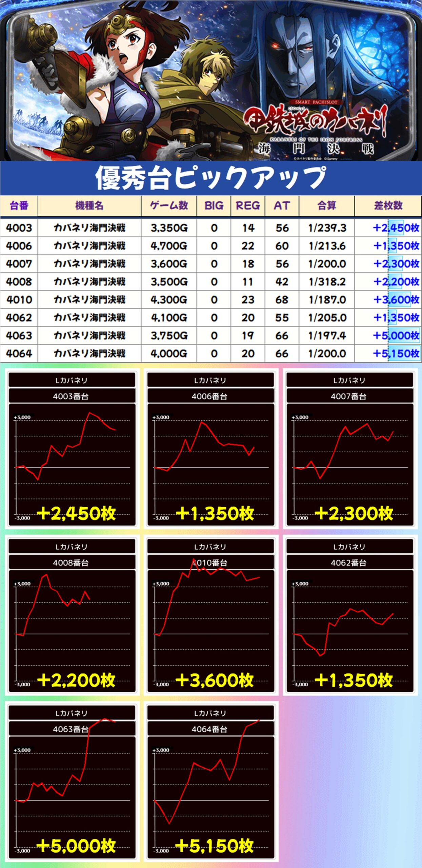The height and width of the screenshot is (868, 422).
Task: Select machine number 4006 in table
Action: pyautogui.click(x=19, y=246)
